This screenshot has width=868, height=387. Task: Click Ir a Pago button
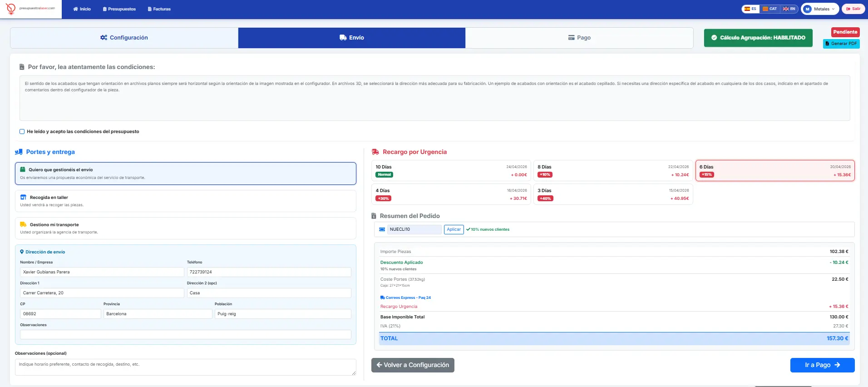(822, 365)
